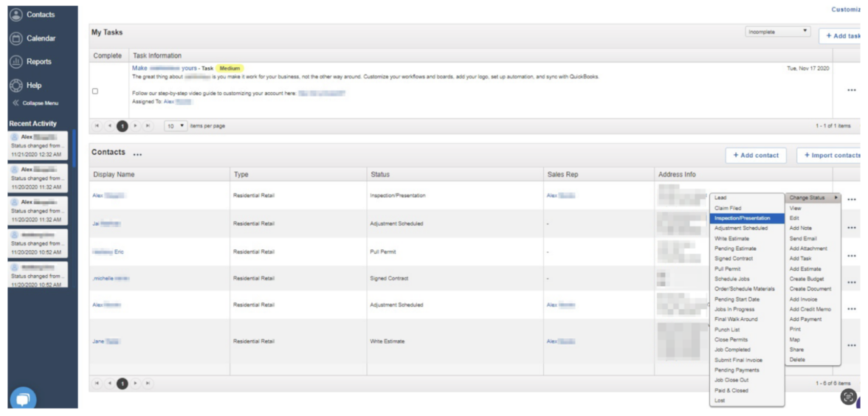Open the three-dot menu beside Contacts heading

tap(137, 153)
